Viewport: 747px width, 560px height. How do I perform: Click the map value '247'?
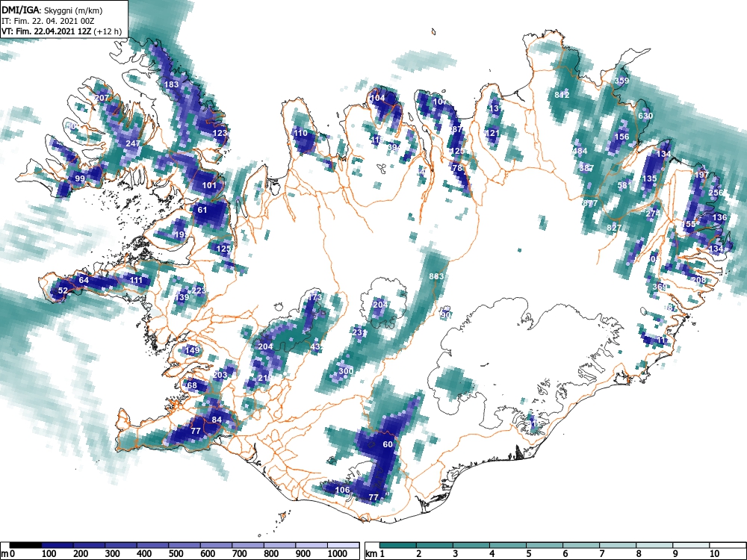133,143
